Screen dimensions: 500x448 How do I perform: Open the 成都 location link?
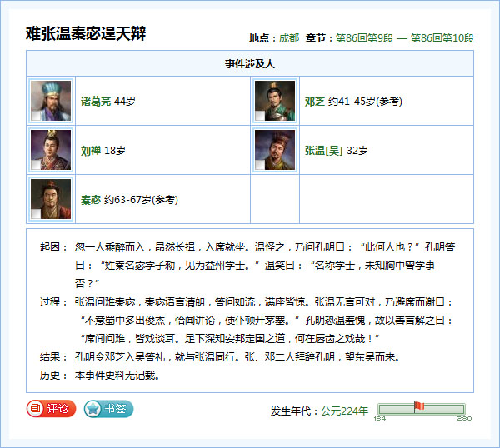(x=288, y=38)
